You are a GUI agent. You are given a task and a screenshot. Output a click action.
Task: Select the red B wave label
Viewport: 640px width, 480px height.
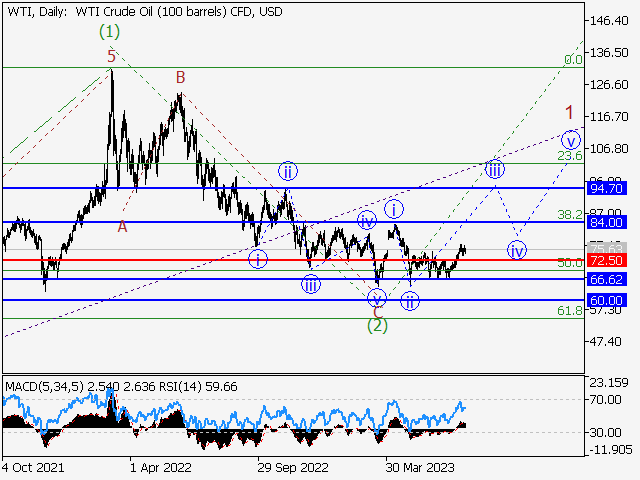click(x=180, y=77)
